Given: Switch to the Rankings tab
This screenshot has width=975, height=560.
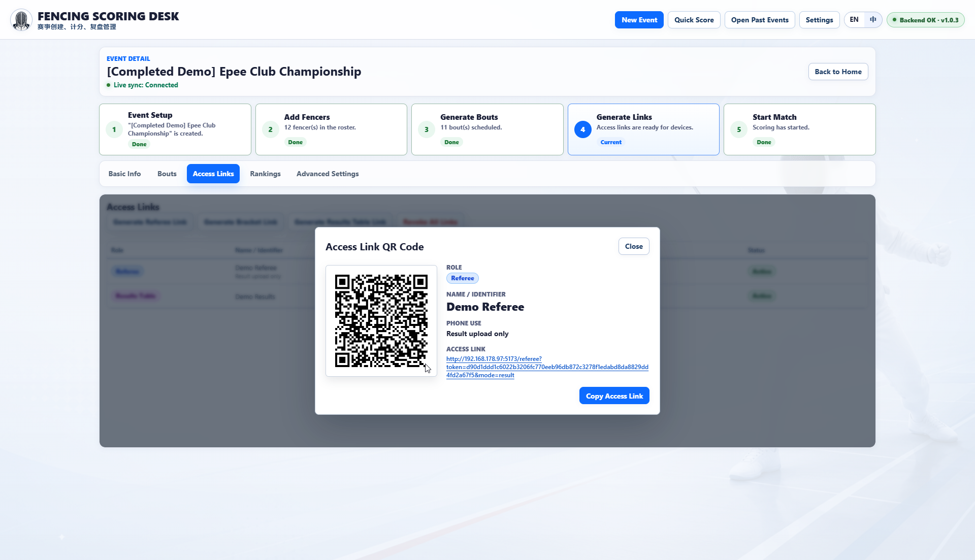Looking at the screenshot, I should 265,174.
